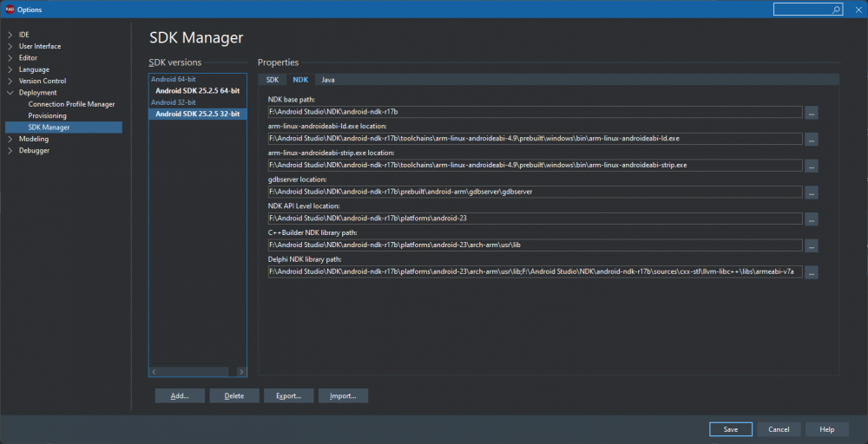Image resolution: width=868 pixels, height=444 pixels.
Task: Select the Debugger tree label
Action: (35, 150)
